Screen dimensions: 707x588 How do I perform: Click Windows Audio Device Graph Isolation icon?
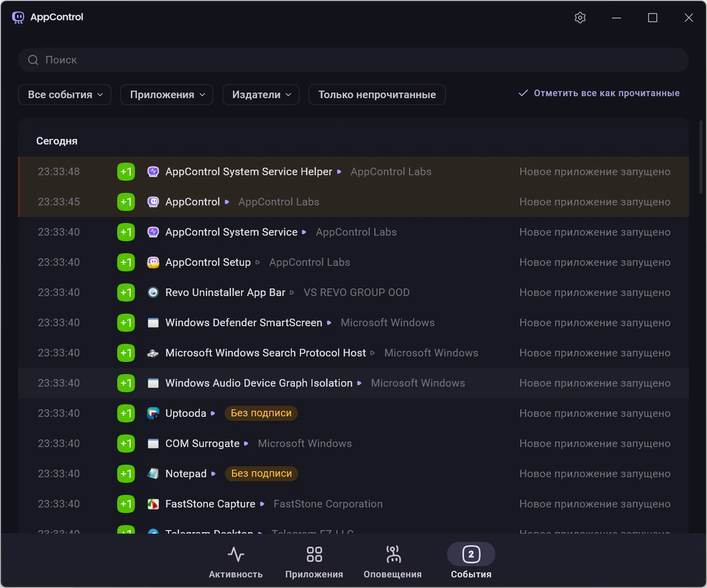coord(153,383)
